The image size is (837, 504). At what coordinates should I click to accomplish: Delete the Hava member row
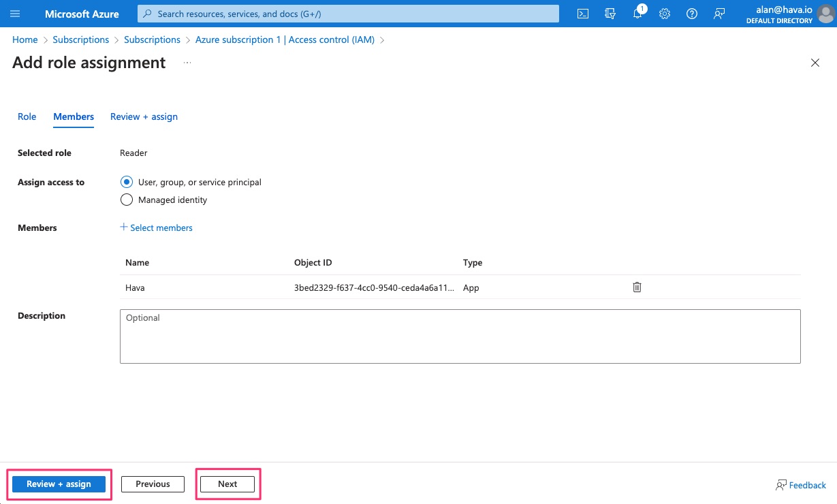637,287
